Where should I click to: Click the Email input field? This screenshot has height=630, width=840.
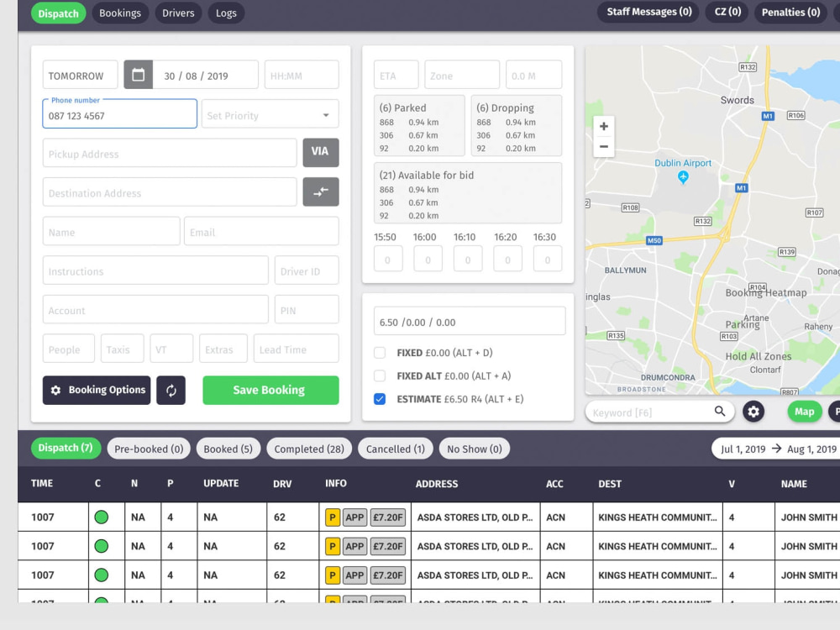click(x=261, y=231)
